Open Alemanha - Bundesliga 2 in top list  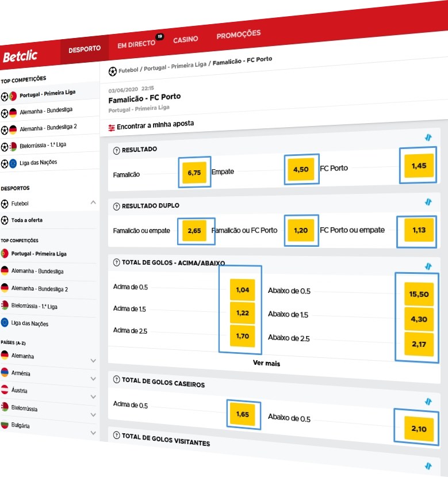pyautogui.click(x=48, y=128)
